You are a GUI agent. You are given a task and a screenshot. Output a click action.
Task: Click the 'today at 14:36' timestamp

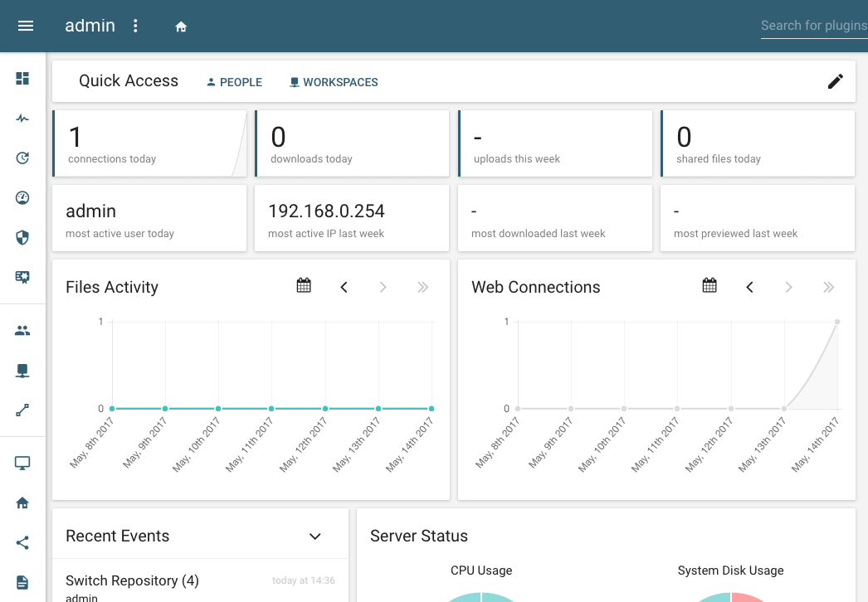pyautogui.click(x=304, y=580)
